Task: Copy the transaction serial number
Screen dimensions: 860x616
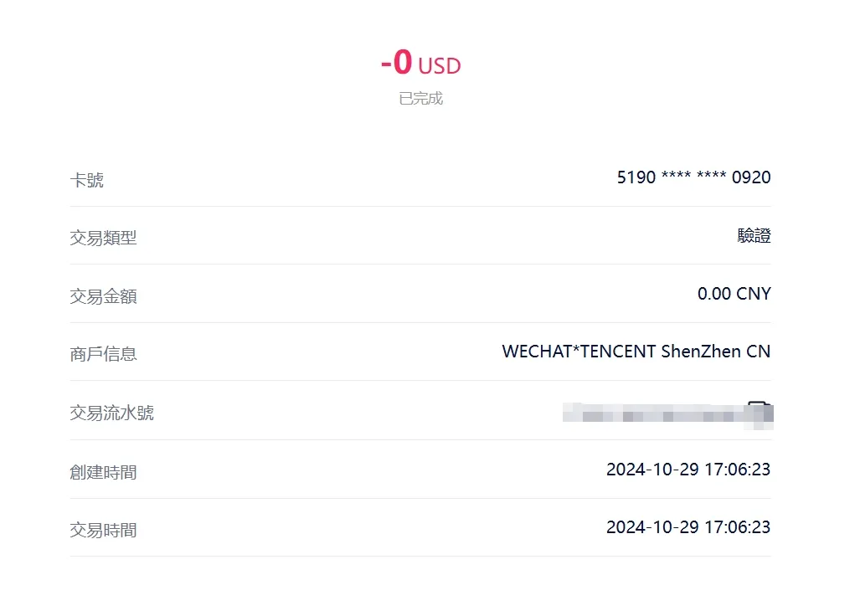Action: pos(760,411)
